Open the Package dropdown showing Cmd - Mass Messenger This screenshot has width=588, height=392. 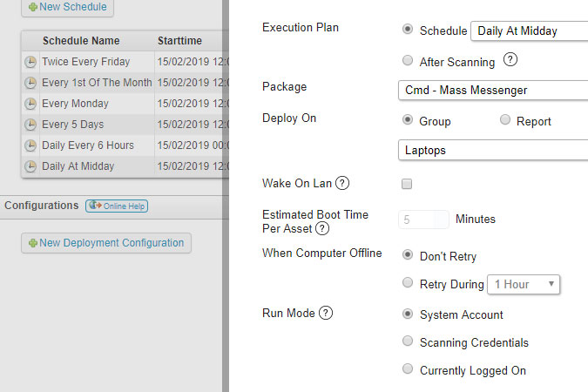click(494, 91)
